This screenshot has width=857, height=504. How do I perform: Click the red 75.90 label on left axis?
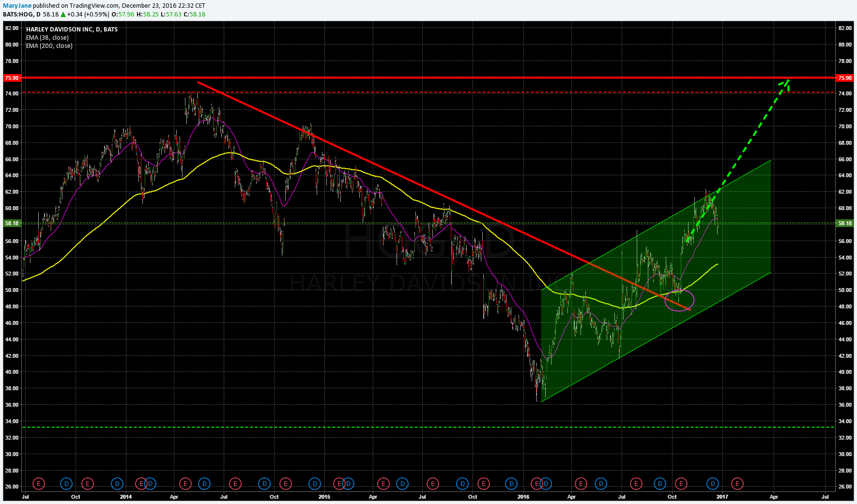pos(12,78)
